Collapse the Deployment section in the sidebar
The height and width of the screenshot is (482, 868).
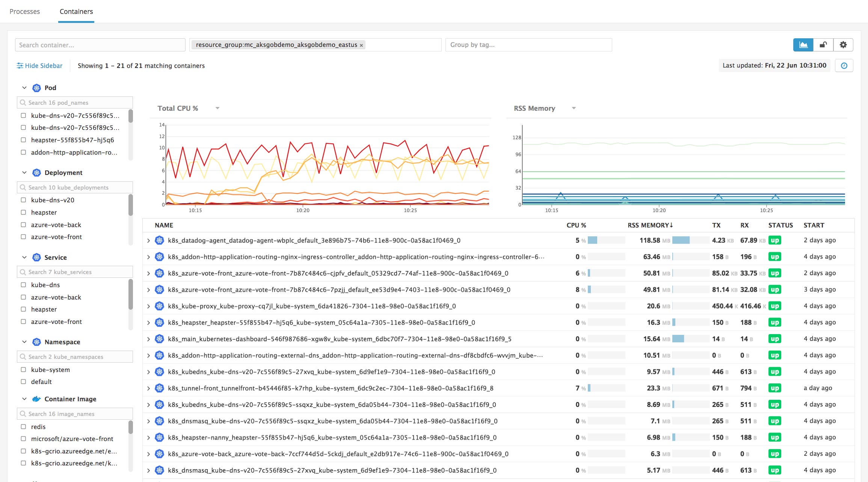tap(24, 172)
